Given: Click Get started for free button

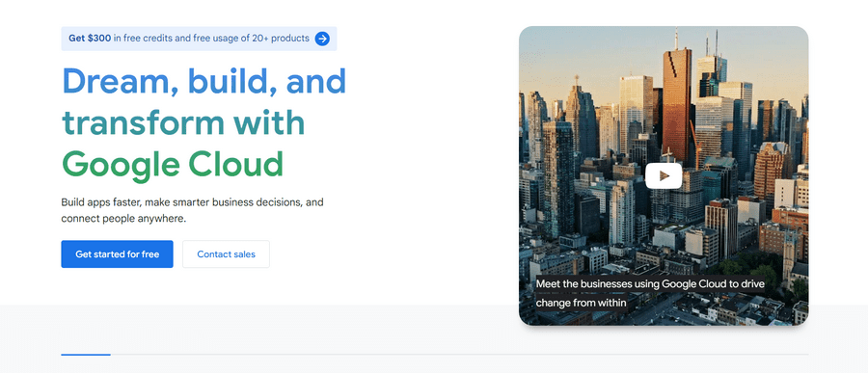Looking at the screenshot, I should (x=117, y=254).
